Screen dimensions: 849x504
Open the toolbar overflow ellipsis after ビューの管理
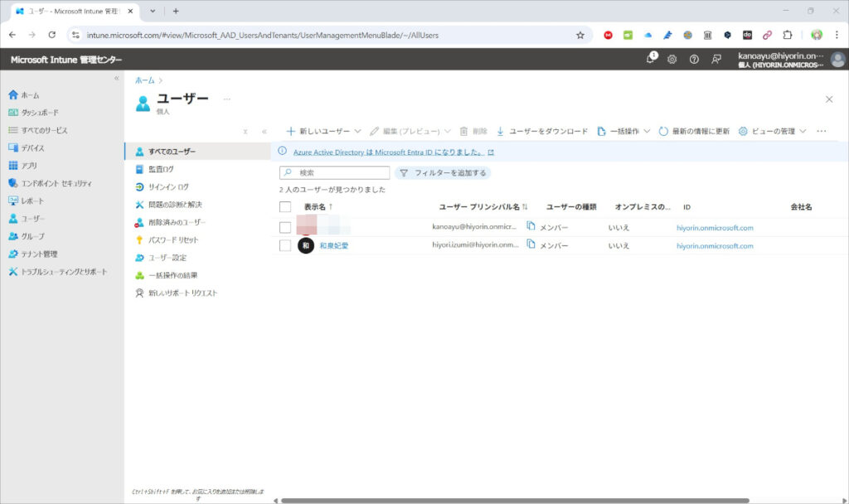(822, 131)
